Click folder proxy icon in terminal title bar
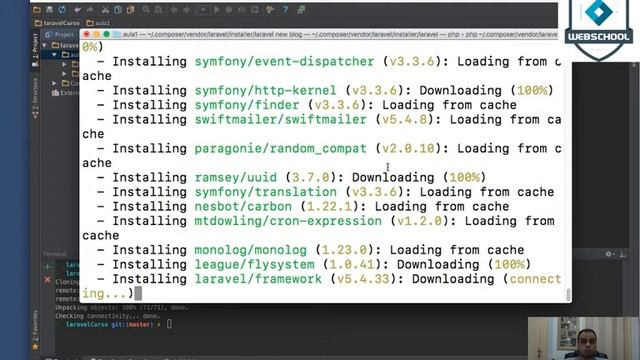Viewport: 640px width, 360px height. pos(117,35)
